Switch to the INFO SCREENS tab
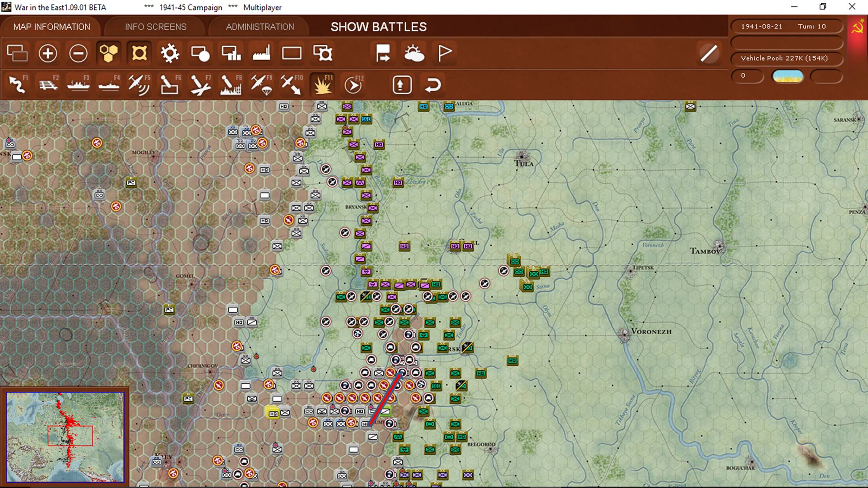 (155, 27)
